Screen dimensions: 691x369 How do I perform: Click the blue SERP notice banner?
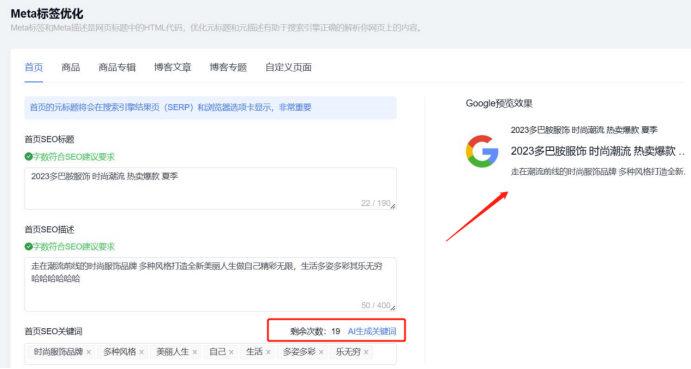pos(210,108)
